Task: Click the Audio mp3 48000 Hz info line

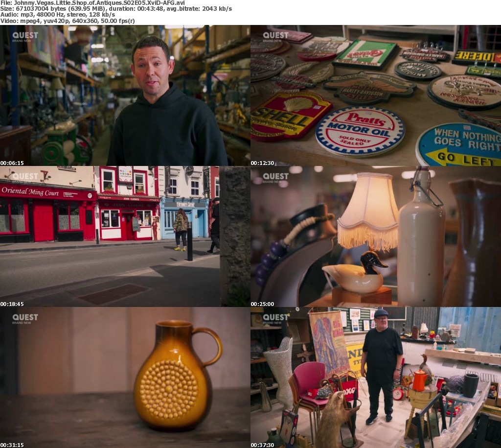Action: pyautogui.click(x=58, y=15)
